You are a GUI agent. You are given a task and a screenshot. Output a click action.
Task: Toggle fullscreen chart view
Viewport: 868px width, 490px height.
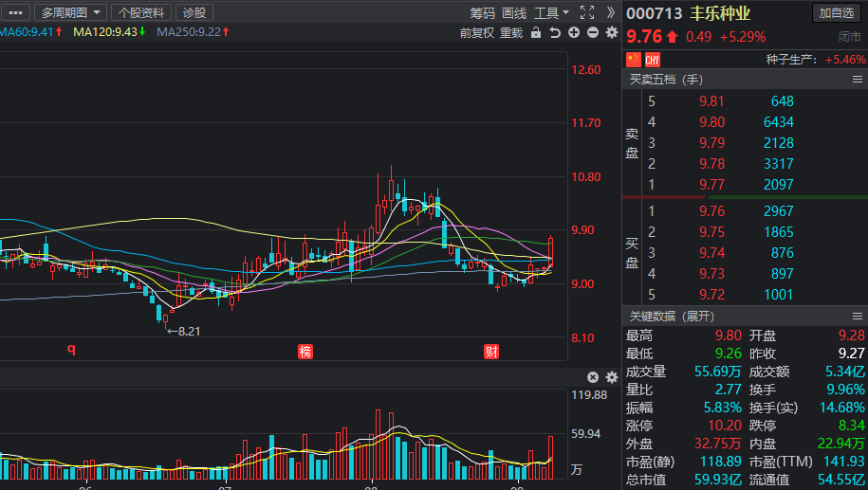coord(587,12)
